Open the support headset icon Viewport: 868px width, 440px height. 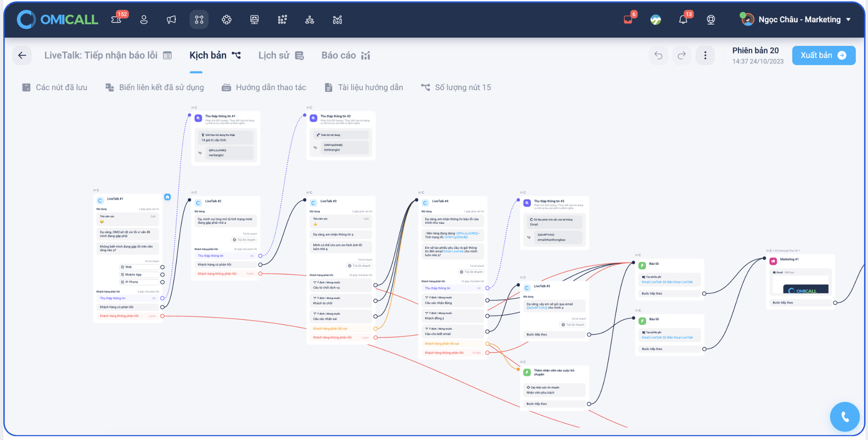pos(711,20)
